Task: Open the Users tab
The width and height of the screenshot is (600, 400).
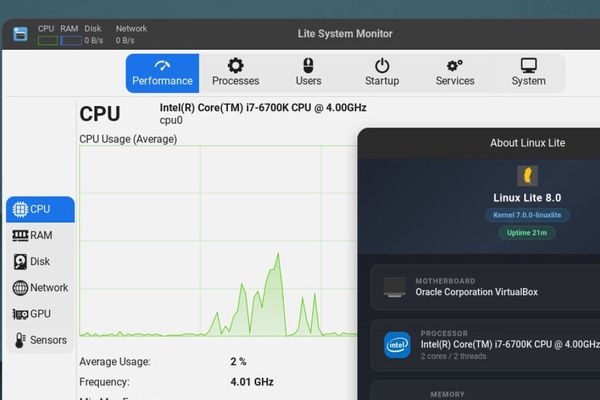Action: (x=308, y=73)
